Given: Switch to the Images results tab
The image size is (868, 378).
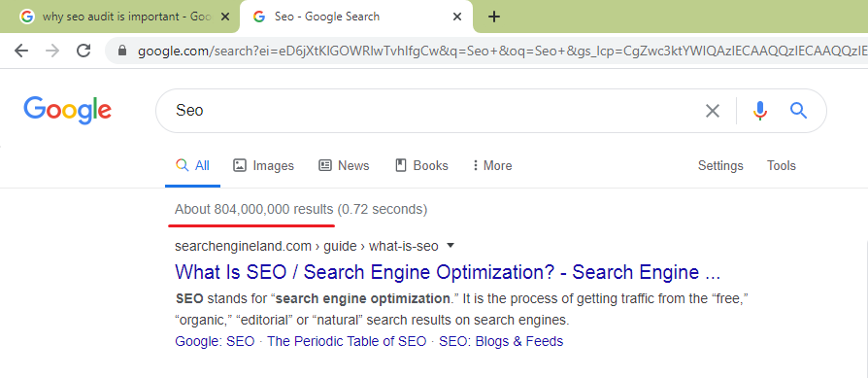Looking at the screenshot, I should (x=263, y=166).
